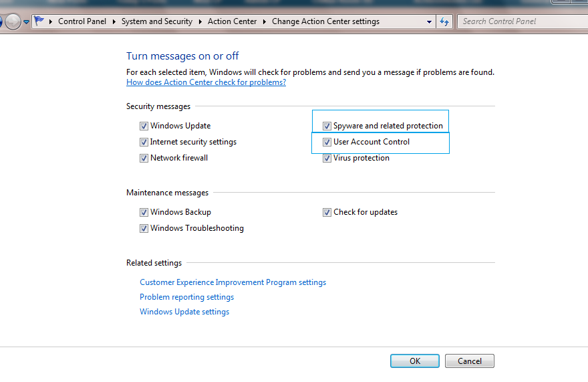Viewport: 588px width, 382px height.
Task: Click the Cancel button
Action: 470,361
